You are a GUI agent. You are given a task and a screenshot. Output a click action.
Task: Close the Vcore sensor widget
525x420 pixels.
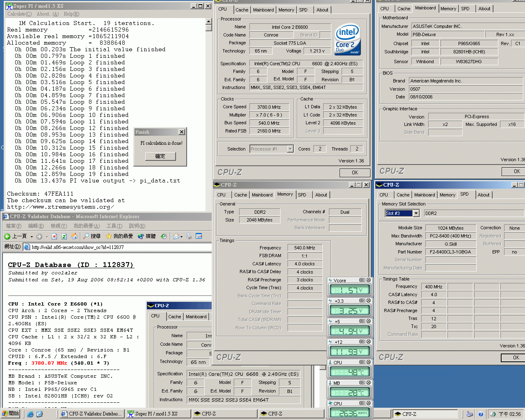click(x=368, y=280)
